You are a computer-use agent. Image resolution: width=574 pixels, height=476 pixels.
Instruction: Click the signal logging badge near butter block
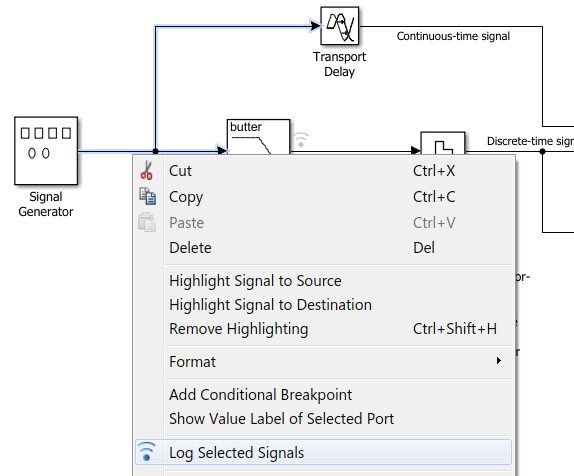[301, 140]
